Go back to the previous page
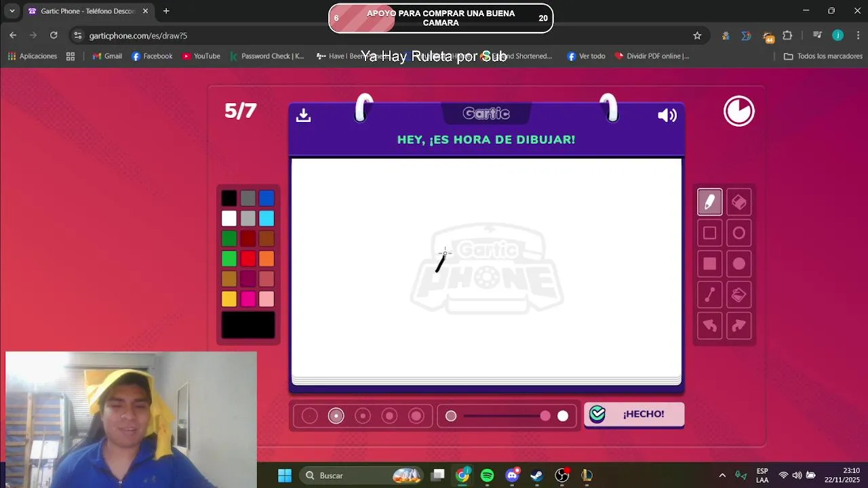This screenshot has width=868, height=488. [x=13, y=35]
